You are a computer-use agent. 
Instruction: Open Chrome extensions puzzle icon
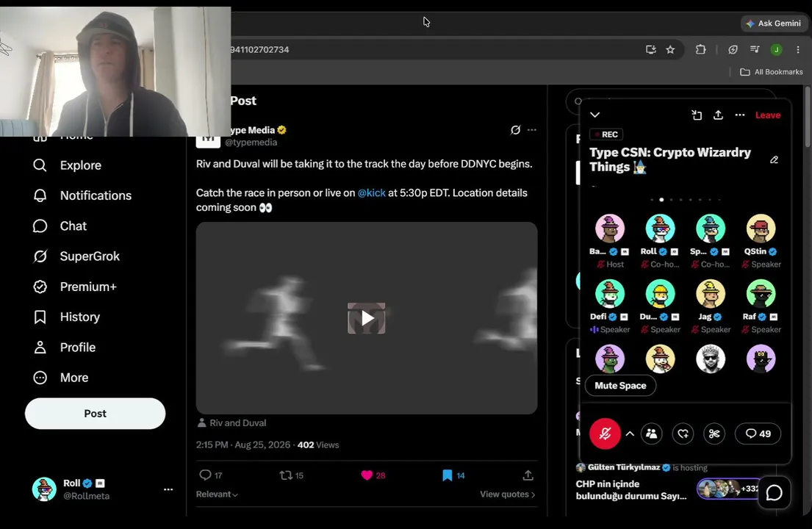(x=700, y=50)
